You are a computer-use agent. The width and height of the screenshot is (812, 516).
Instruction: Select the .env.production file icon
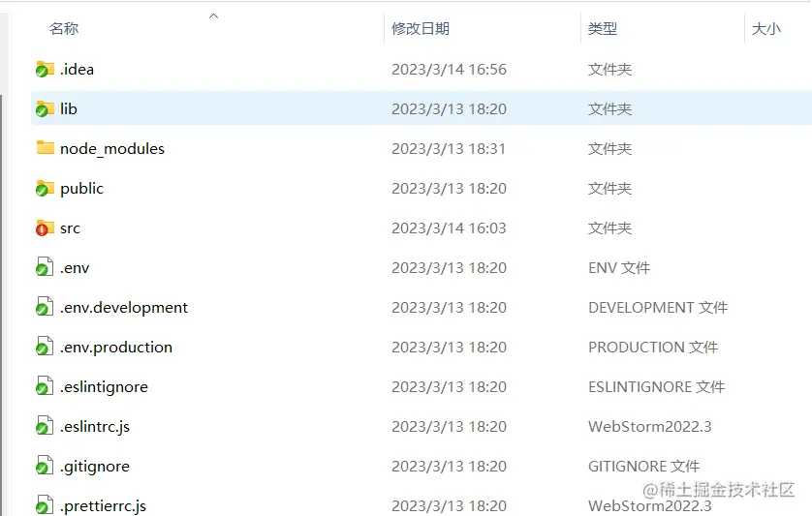tap(44, 347)
